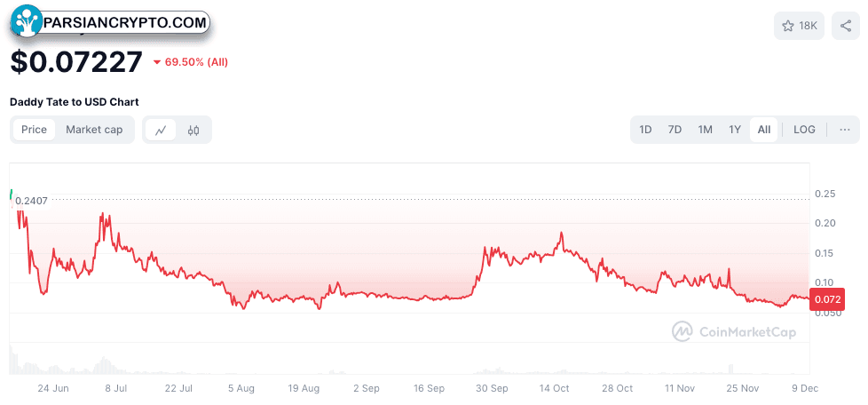Select the All time range

pos(764,130)
